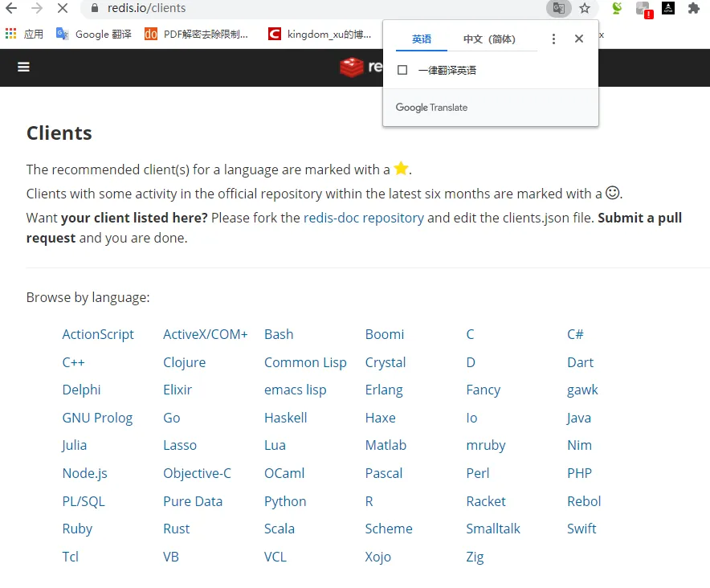Bookmark this page with star icon
This screenshot has height=588, width=710.
tap(585, 8)
